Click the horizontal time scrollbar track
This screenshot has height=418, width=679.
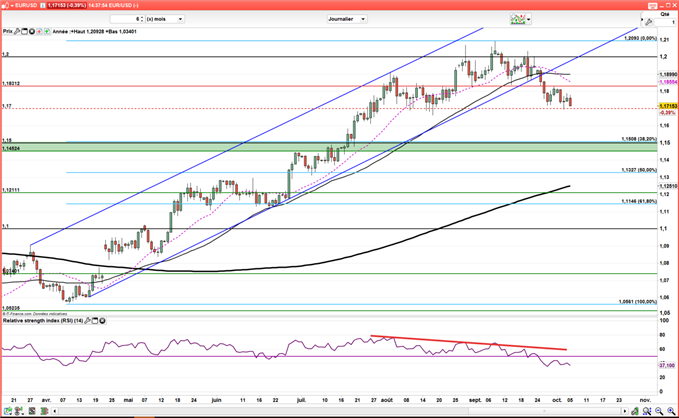[x=340, y=411]
